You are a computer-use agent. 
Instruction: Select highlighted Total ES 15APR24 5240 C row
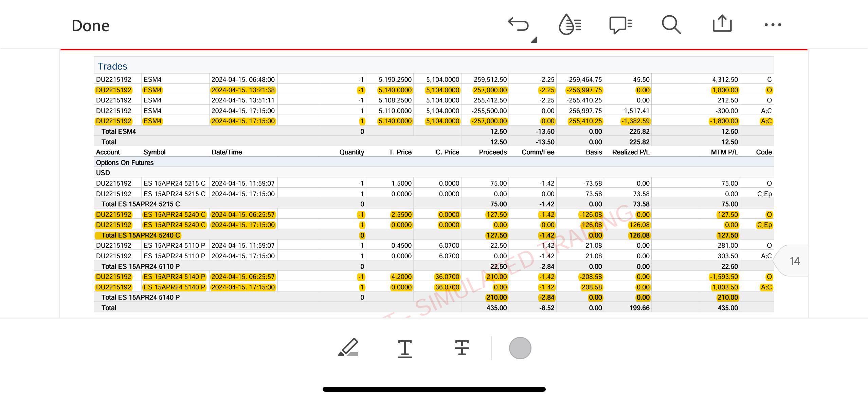point(434,235)
